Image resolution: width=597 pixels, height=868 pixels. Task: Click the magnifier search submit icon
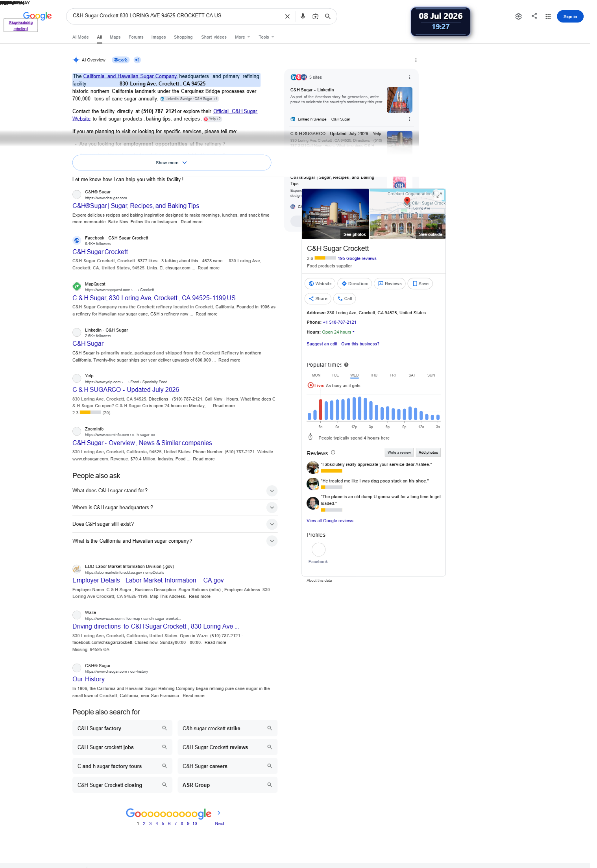327,17
